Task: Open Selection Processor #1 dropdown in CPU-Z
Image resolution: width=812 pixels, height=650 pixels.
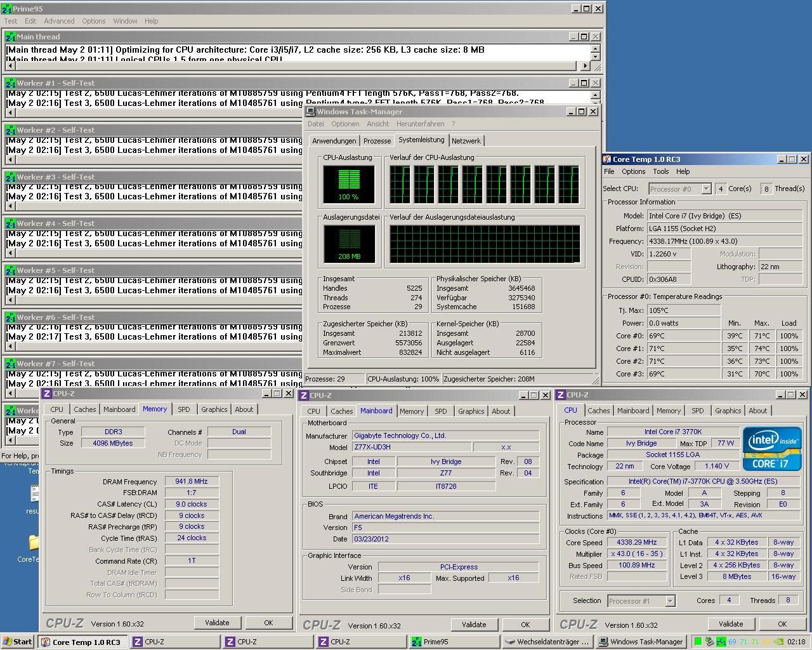Action: [641, 600]
